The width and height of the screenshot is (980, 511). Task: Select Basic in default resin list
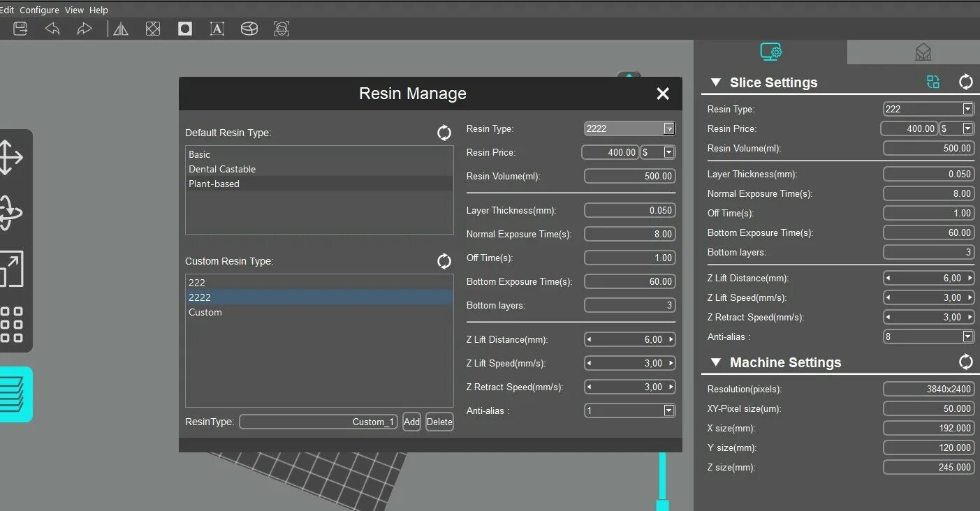[319, 154]
